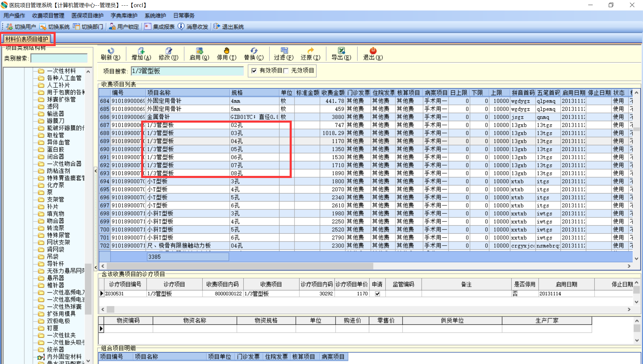
Task: Click 切换用户 in the top toolbar
Action: click(21, 27)
